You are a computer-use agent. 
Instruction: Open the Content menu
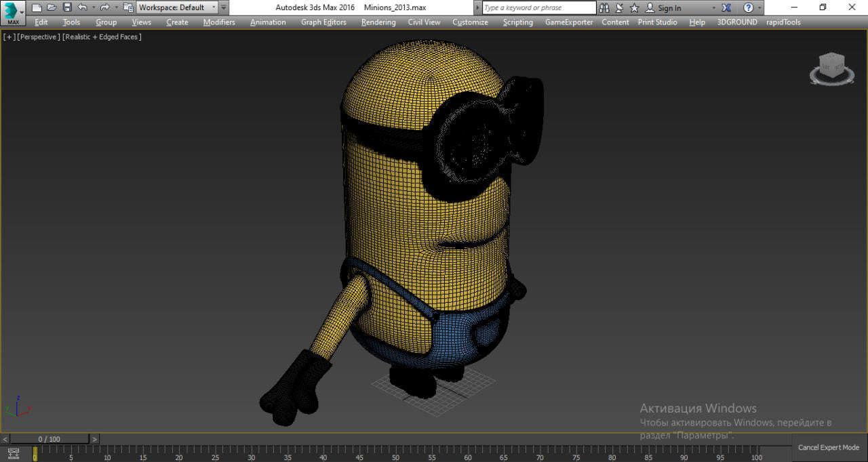pos(615,22)
